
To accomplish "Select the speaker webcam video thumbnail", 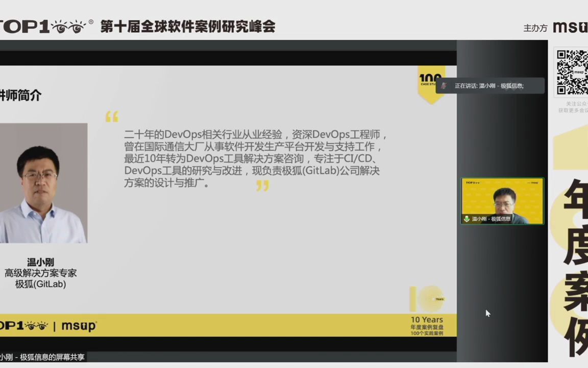I will coord(502,201).
